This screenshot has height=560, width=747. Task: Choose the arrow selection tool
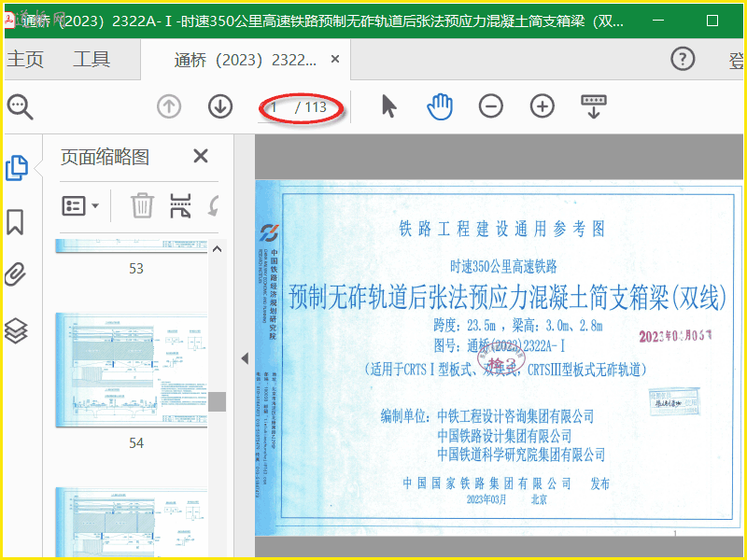[x=388, y=105]
